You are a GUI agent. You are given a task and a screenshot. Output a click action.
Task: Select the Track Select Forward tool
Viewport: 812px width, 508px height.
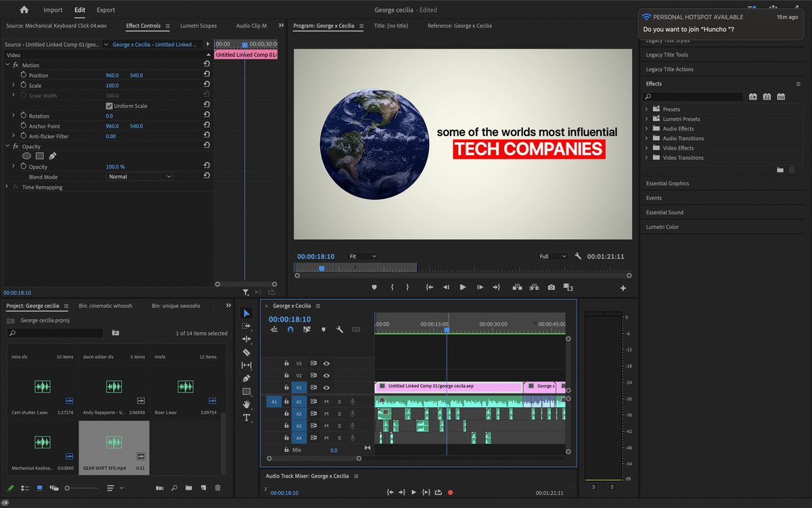point(246,326)
